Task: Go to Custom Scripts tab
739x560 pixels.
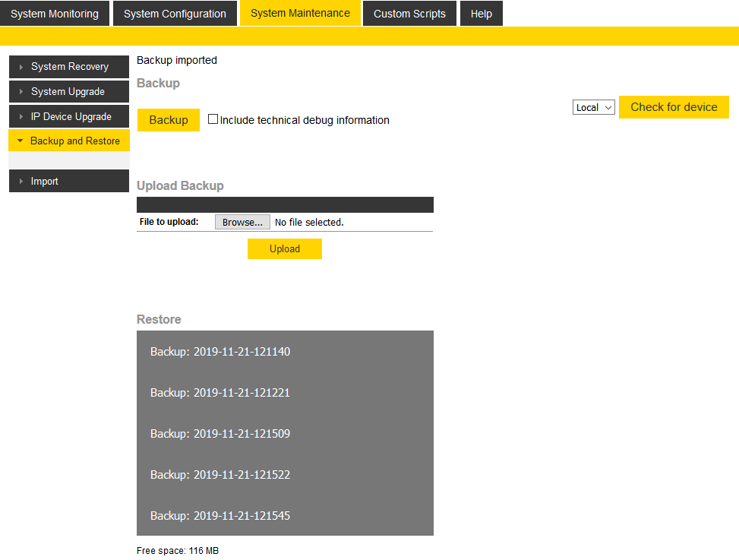Action: pyautogui.click(x=409, y=14)
